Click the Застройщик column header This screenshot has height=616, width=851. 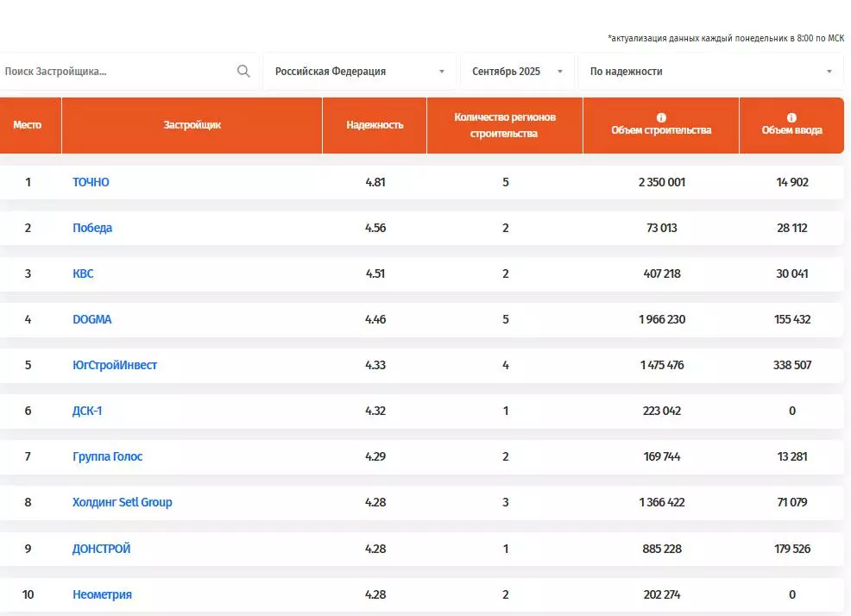point(192,125)
